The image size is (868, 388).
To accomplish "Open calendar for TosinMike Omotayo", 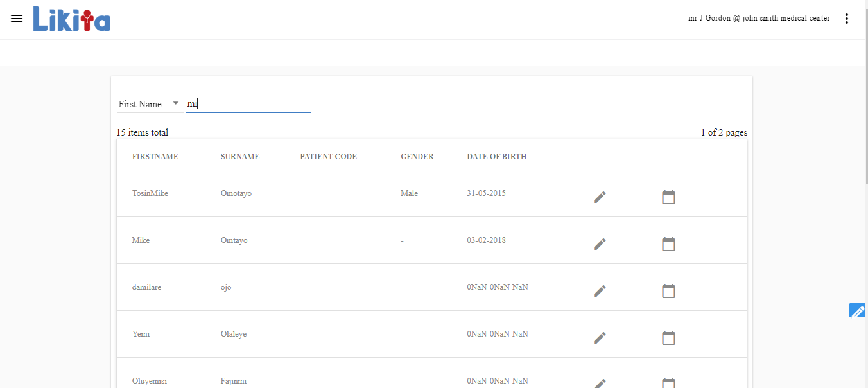I will point(668,197).
